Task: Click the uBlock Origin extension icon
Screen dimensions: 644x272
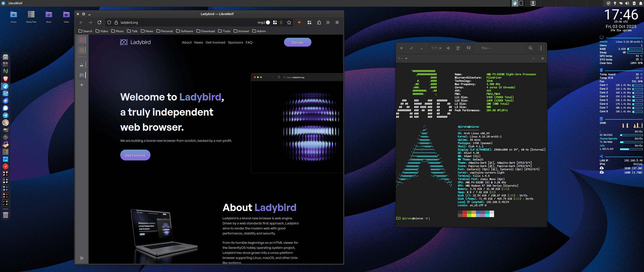Action: [299, 22]
